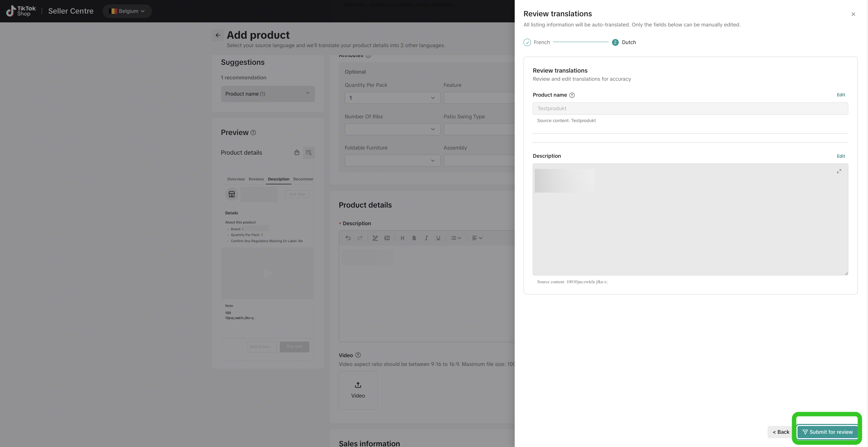
Task: Open the text alignment dropdown
Action: pos(477,238)
